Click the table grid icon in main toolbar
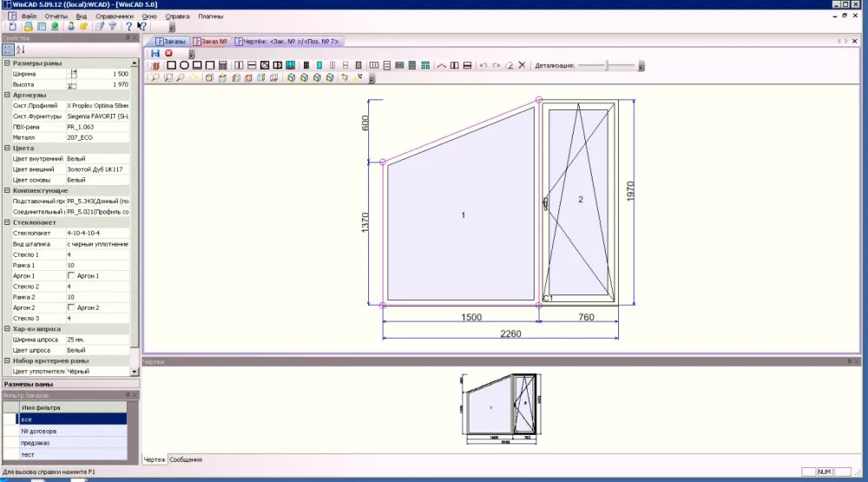 (x=42, y=27)
